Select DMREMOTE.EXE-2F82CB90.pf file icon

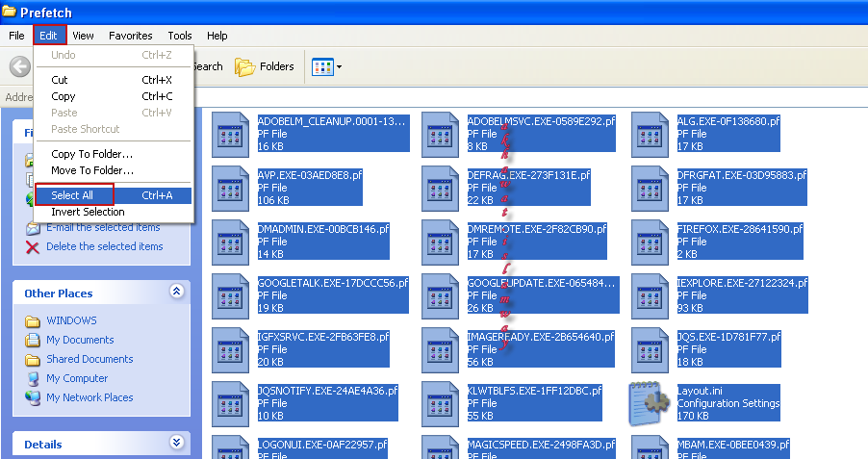point(440,242)
